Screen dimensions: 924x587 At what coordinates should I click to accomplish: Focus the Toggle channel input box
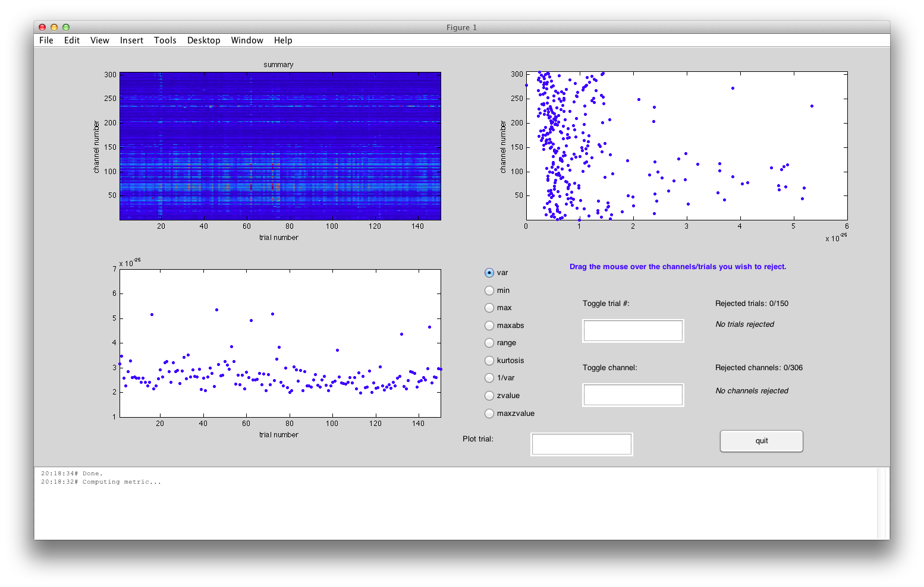633,395
